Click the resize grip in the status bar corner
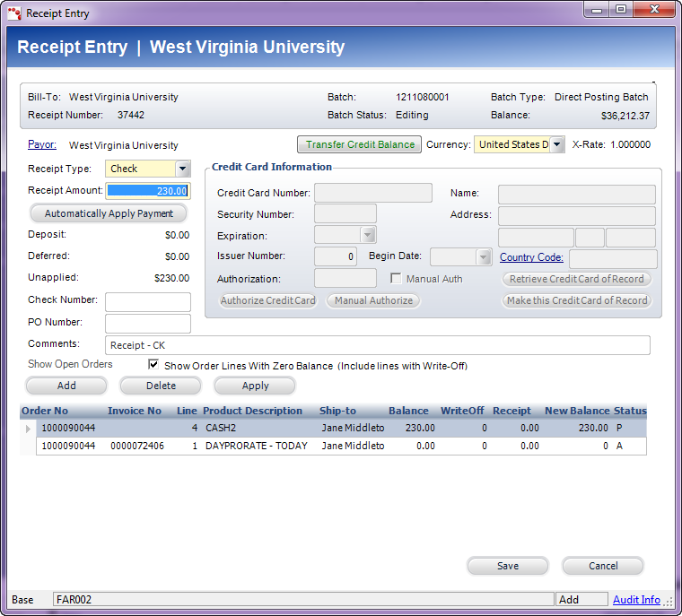Image resolution: width=682 pixels, height=616 pixels. point(668,601)
